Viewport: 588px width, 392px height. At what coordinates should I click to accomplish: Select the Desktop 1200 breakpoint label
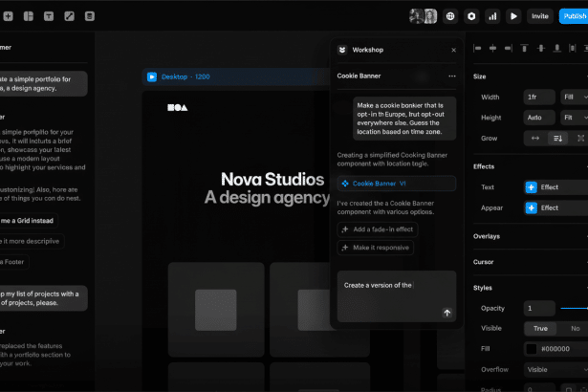(x=185, y=76)
